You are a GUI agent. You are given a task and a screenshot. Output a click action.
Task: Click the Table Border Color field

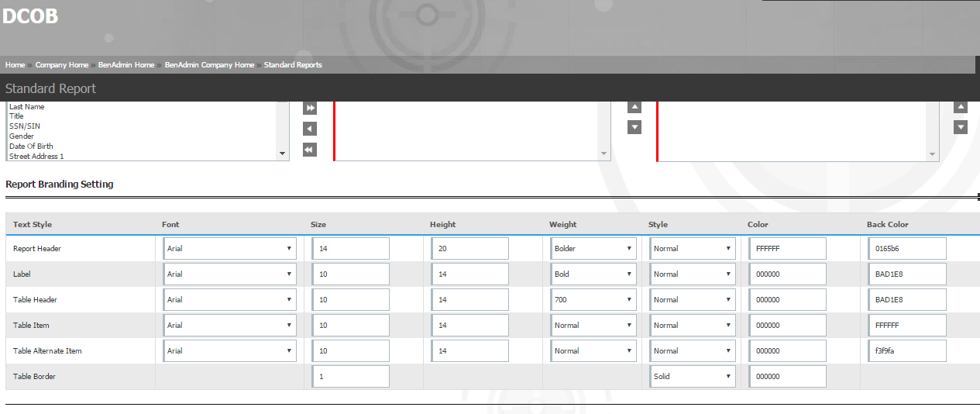pos(788,377)
